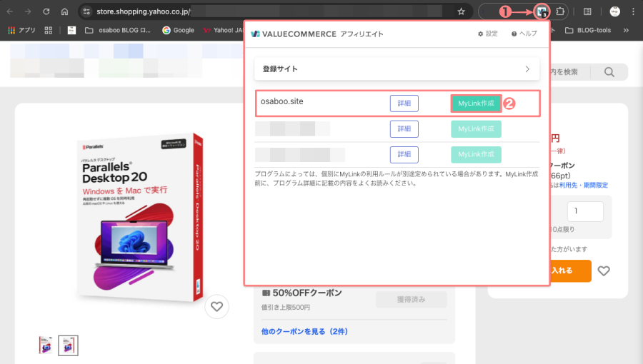The width and height of the screenshot is (643, 364).
Task: Open the osaboo BLOG bookmark folder
Action: click(118, 30)
